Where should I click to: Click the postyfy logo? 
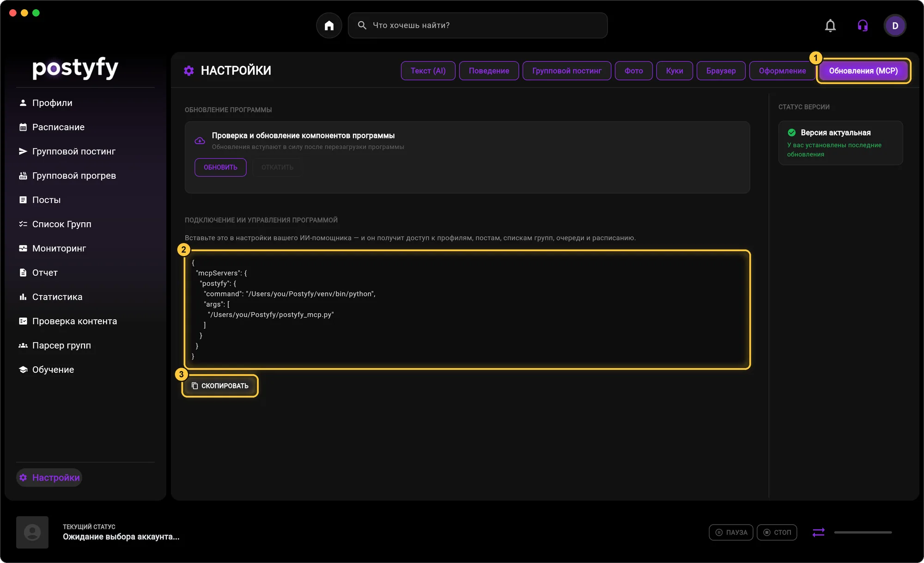pos(75,68)
